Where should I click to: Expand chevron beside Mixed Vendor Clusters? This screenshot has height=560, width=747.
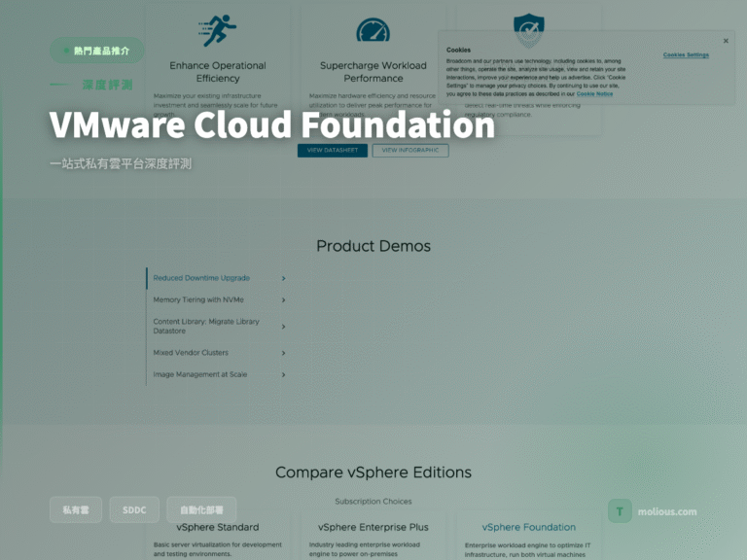(x=283, y=353)
